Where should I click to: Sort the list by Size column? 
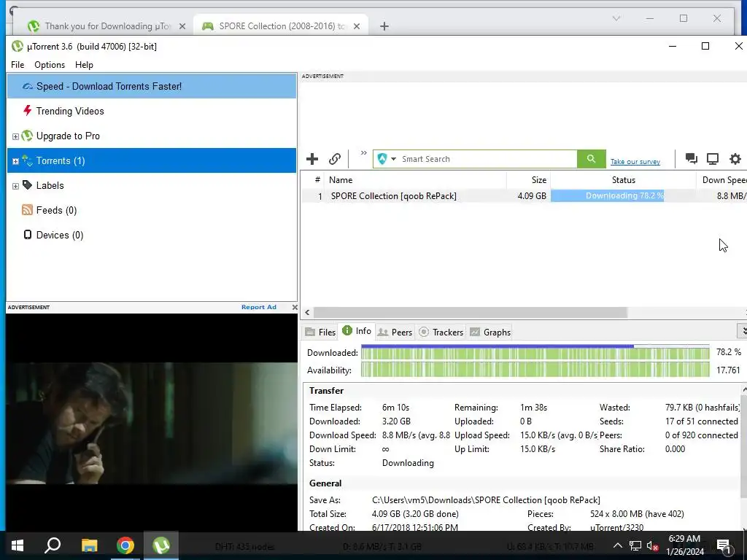pos(528,180)
